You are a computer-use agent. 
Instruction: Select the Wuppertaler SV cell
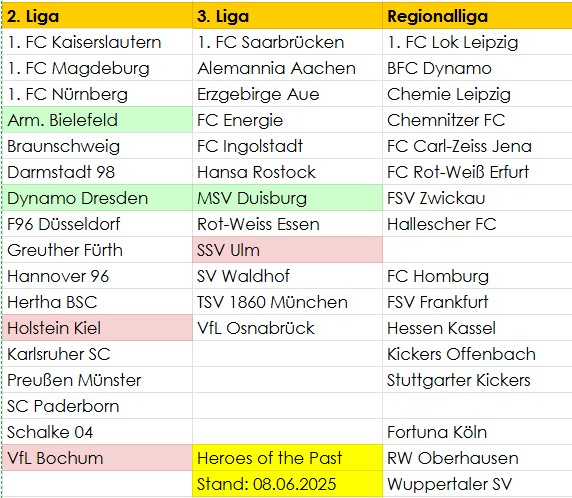click(x=478, y=484)
